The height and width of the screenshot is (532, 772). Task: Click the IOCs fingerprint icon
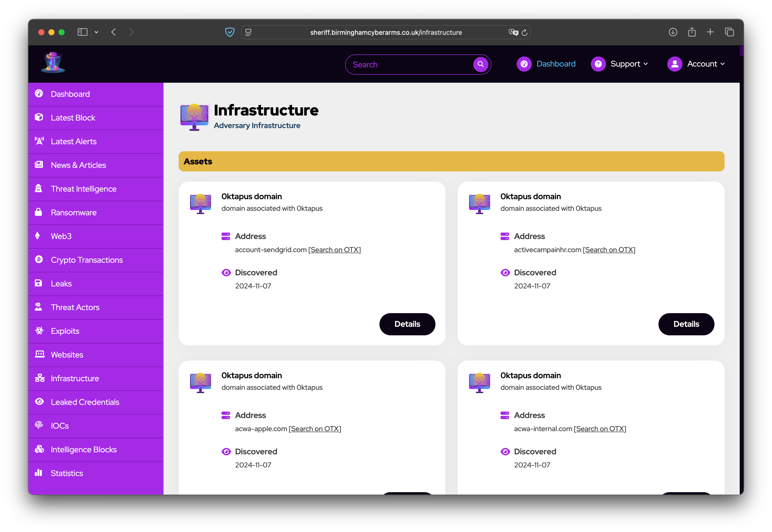[39, 425]
